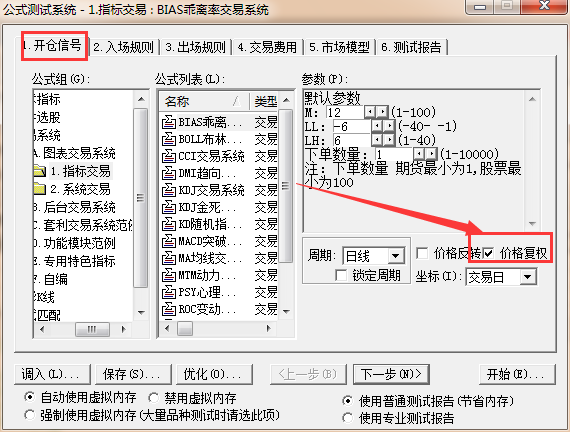Click the CCI交易系统 formula icon
The height and width of the screenshot is (432, 570).
click(169, 156)
